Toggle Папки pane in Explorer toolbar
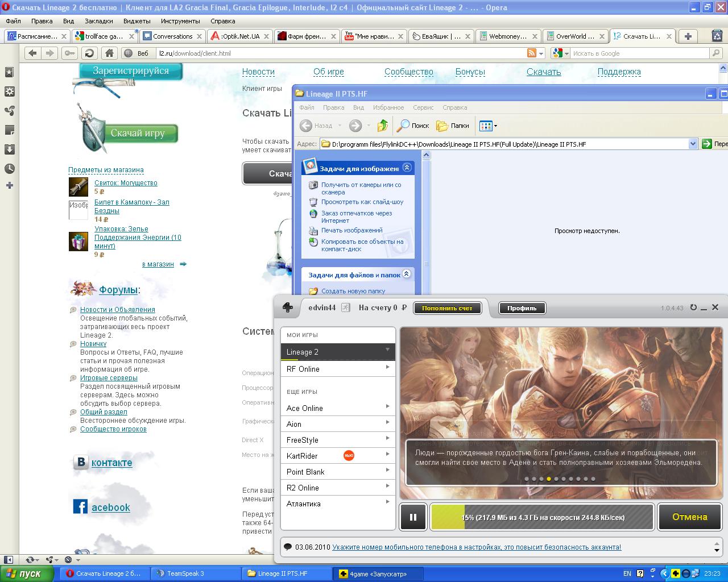This screenshot has height=582, width=728. (453, 126)
